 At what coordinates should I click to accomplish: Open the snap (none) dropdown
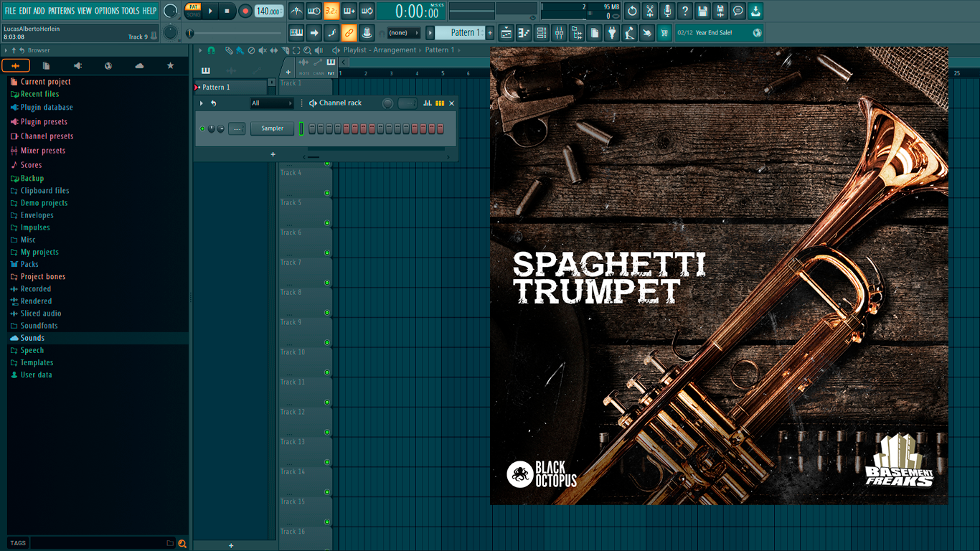click(x=403, y=32)
